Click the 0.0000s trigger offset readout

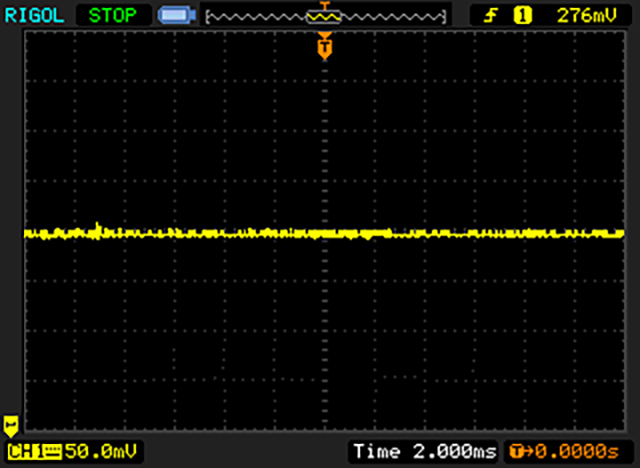click(577, 451)
